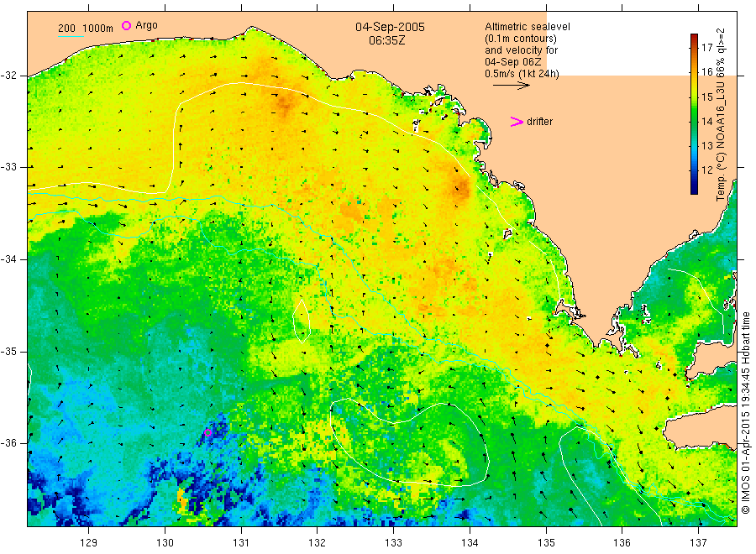756x554 pixels.
Task: Click the 'Argo' legend label
Action: 146,25
